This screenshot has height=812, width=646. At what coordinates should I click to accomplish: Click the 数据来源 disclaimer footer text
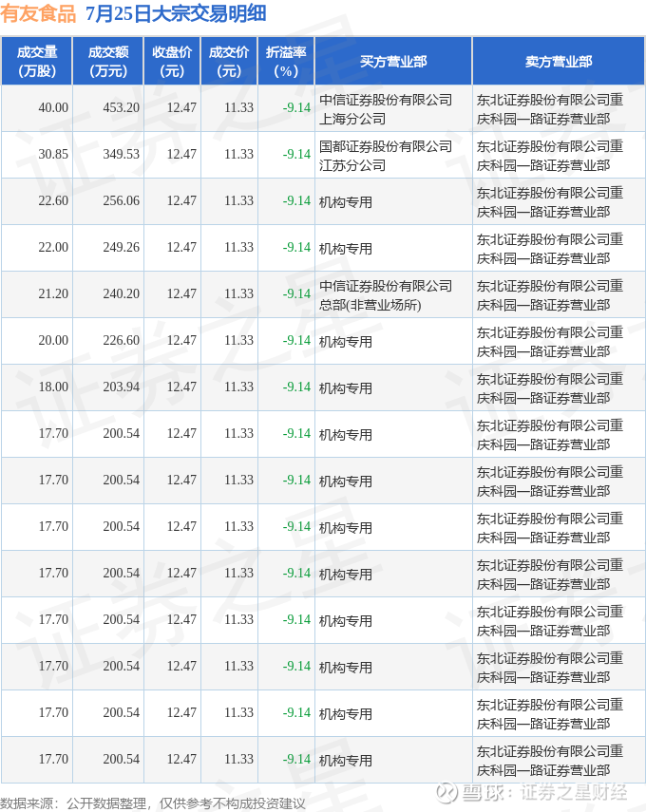click(153, 803)
